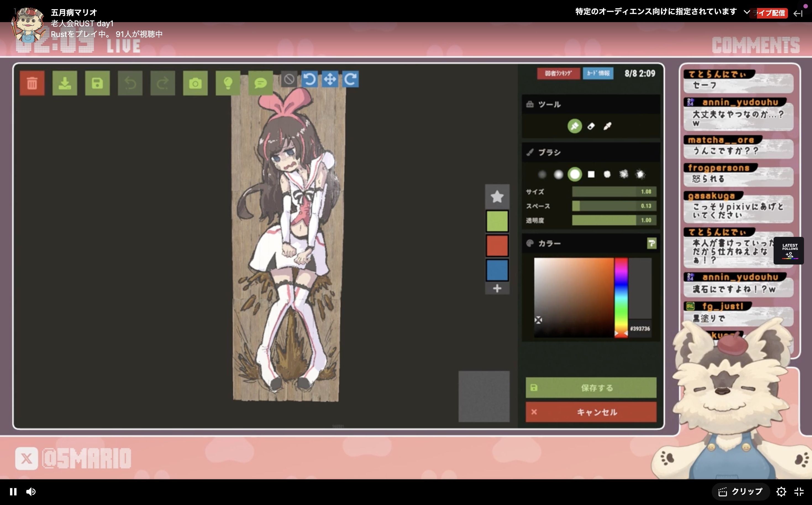
Task: Open the 五月病マリオ channel name
Action: pos(74,12)
